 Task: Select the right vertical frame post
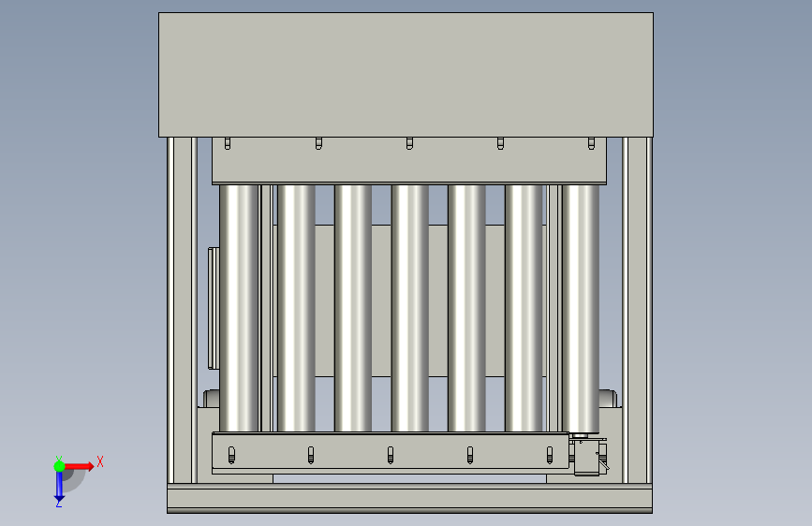point(637,310)
